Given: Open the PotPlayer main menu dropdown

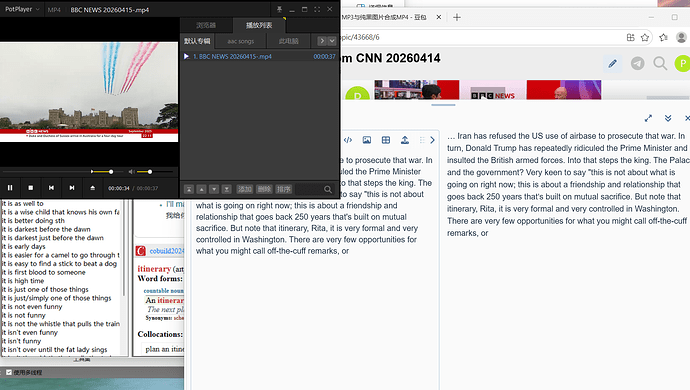Looking at the screenshot, I should click(x=22, y=9).
